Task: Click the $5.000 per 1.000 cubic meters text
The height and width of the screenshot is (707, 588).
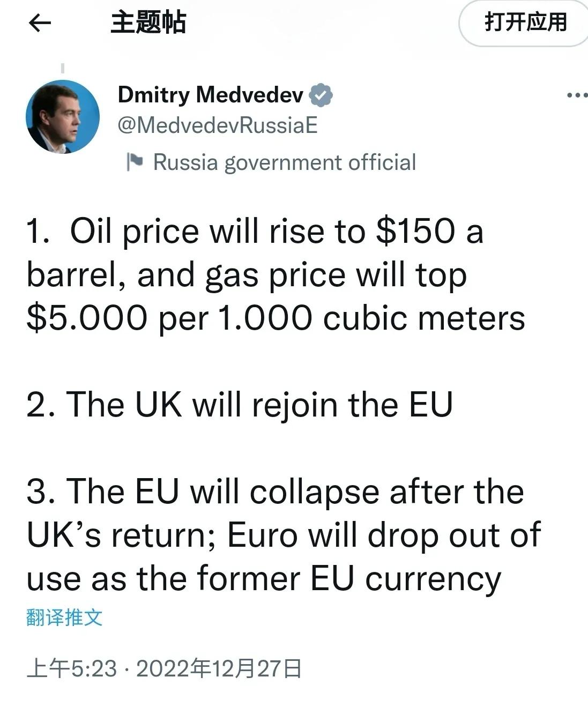Action: pyautogui.click(x=276, y=318)
